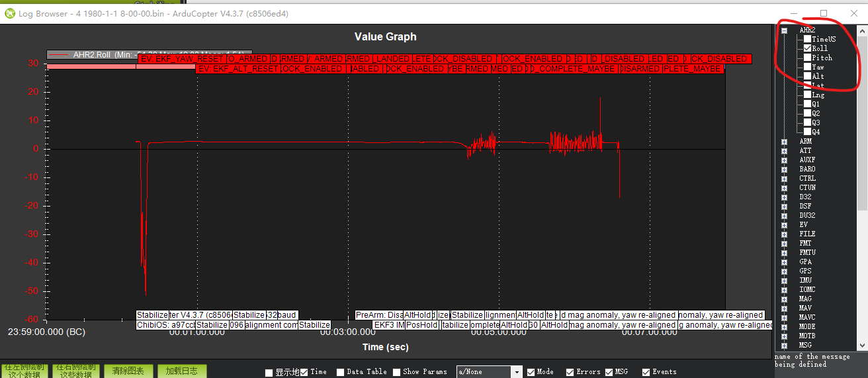Viewport: 868px width, 378px height.
Task: Expand the IMU tree node
Action: (x=784, y=280)
